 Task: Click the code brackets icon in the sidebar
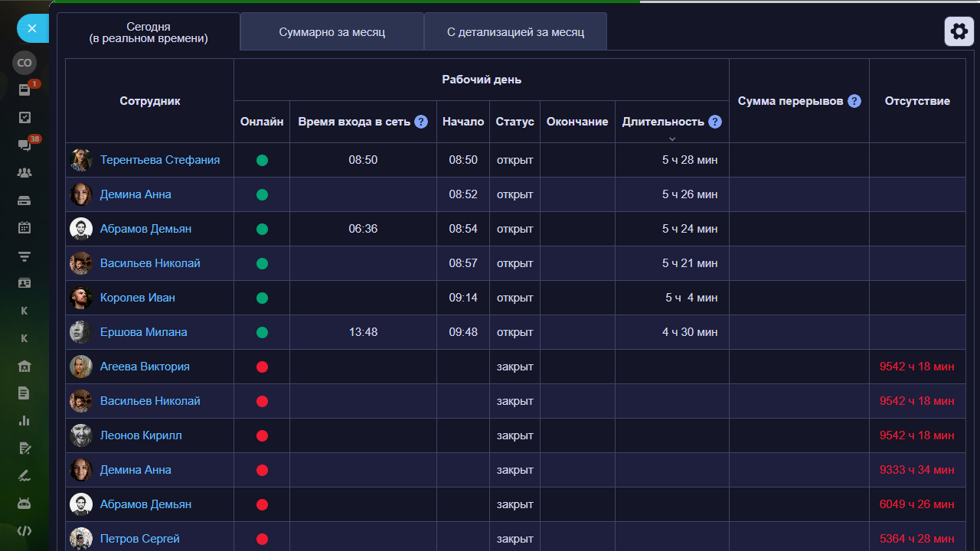click(24, 531)
